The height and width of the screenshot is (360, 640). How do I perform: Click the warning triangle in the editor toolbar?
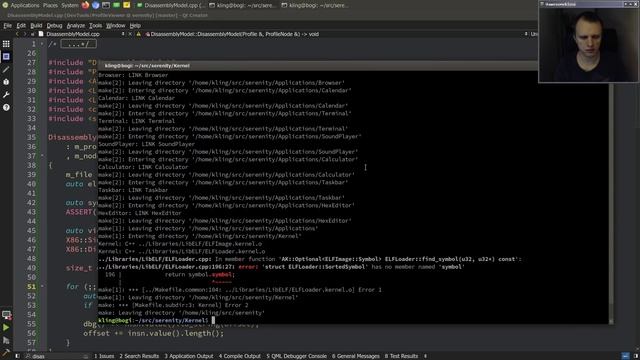(x=138, y=34)
